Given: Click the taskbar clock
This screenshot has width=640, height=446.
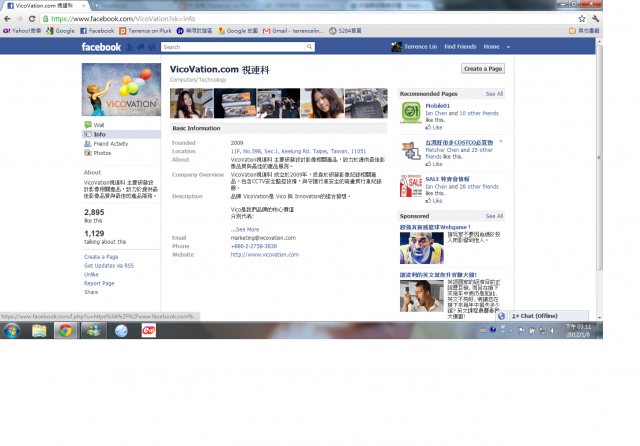Looking at the screenshot, I should pos(578,331).
